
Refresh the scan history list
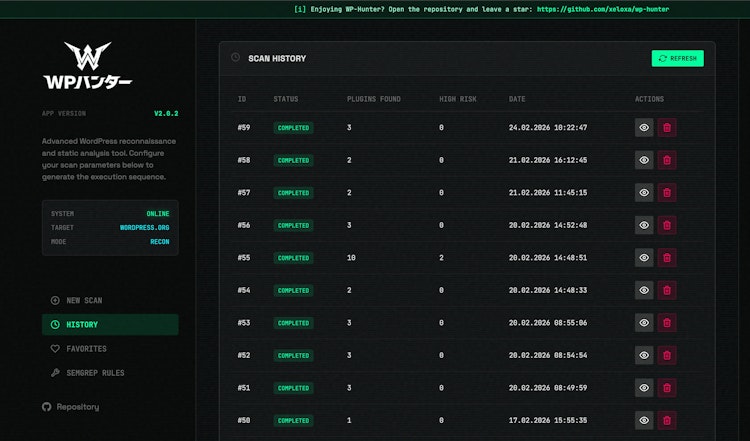pyautogui.click(x=677, y=58)
